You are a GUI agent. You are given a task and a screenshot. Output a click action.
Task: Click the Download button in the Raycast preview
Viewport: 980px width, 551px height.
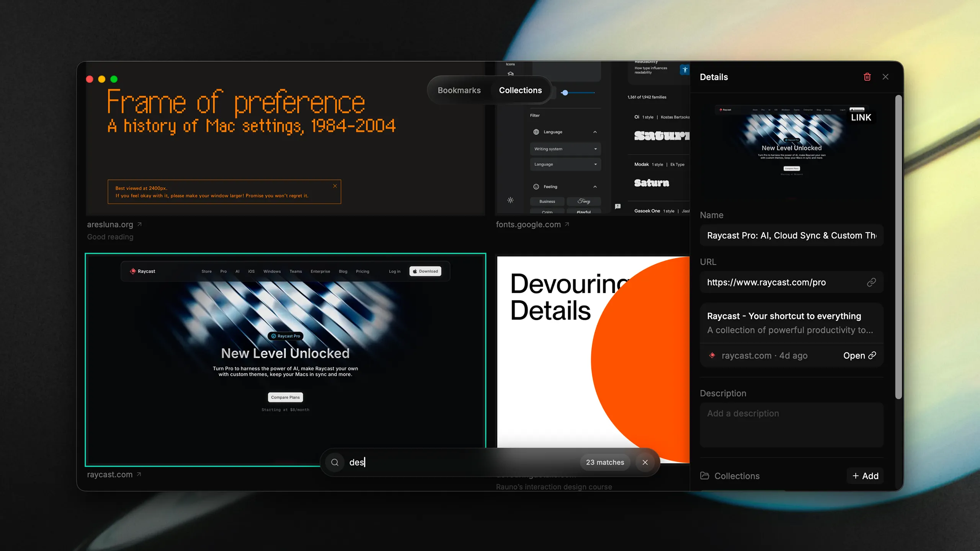tap(425, 271)
